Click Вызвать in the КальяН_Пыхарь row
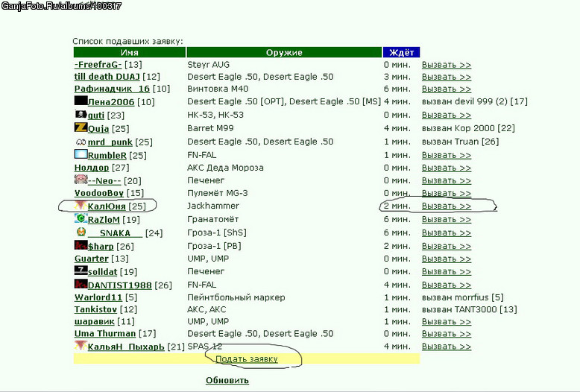The image size is (580, 392). tap(447, 347)
